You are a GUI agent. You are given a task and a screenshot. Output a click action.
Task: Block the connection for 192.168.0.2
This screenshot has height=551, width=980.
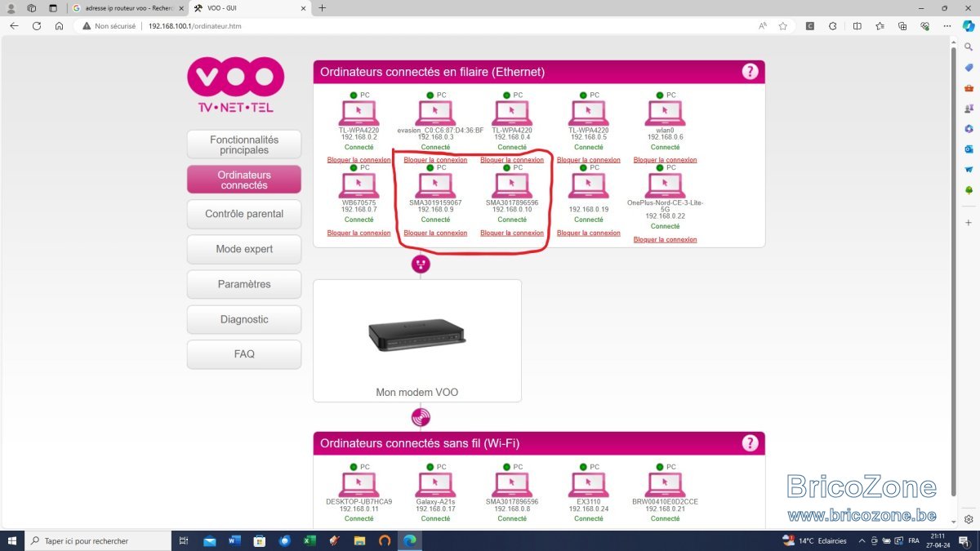tap(359, 160)
